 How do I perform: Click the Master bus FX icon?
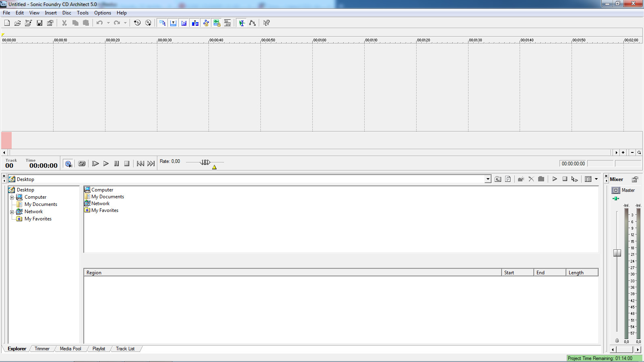pyautogui.click(x=616, y=198)
